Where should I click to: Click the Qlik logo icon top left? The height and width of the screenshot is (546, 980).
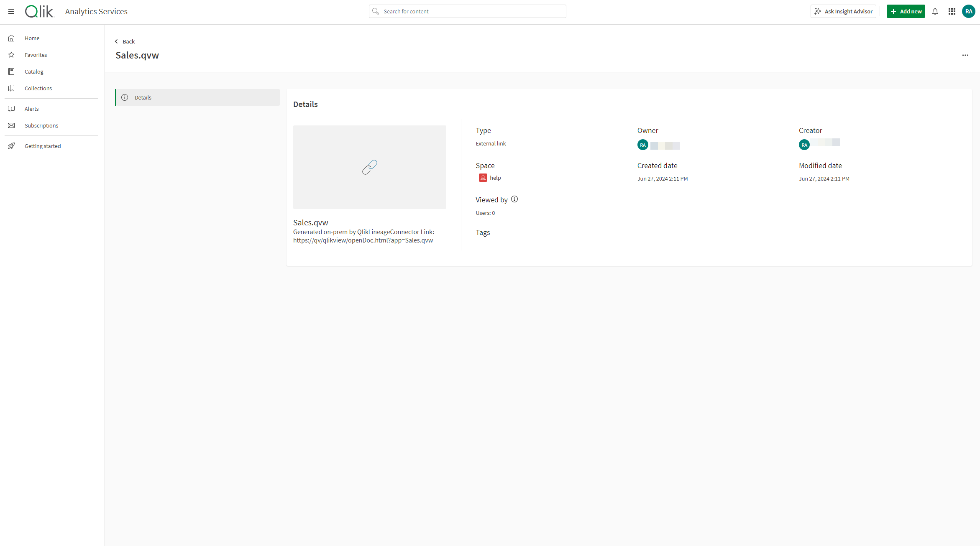click(x=39, y=11)
